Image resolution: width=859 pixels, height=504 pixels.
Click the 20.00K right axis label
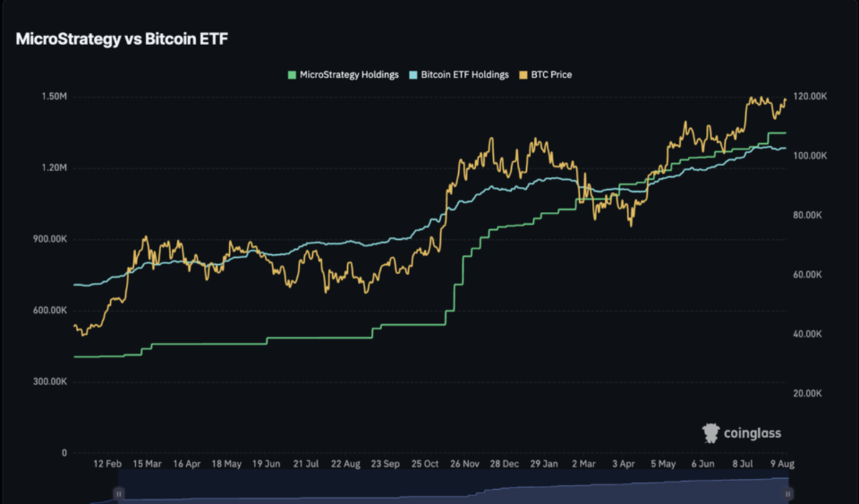pos(808,394)
